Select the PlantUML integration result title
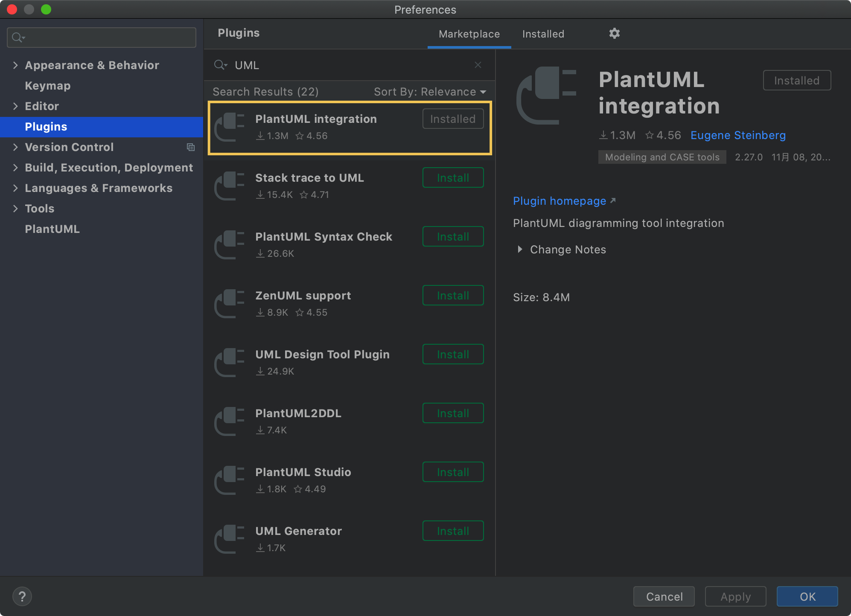The width and height of the screenshot is (851, 616). pos(316,119)
